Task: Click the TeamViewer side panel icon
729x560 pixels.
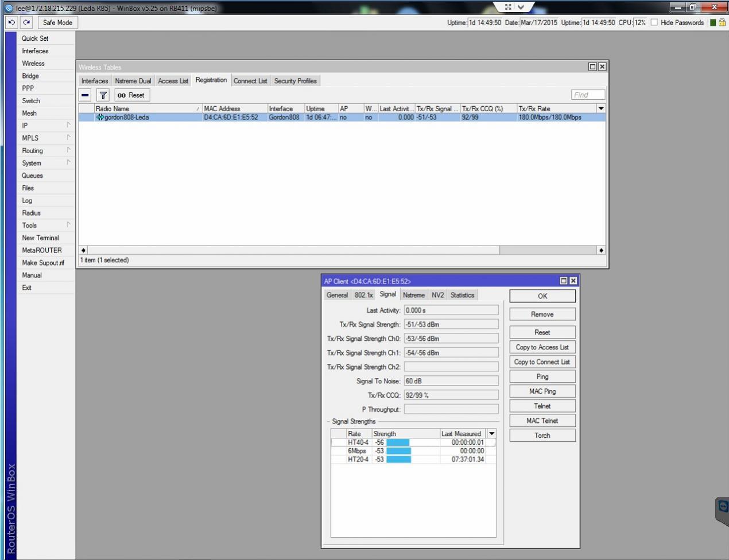Action: pos(723,507)
